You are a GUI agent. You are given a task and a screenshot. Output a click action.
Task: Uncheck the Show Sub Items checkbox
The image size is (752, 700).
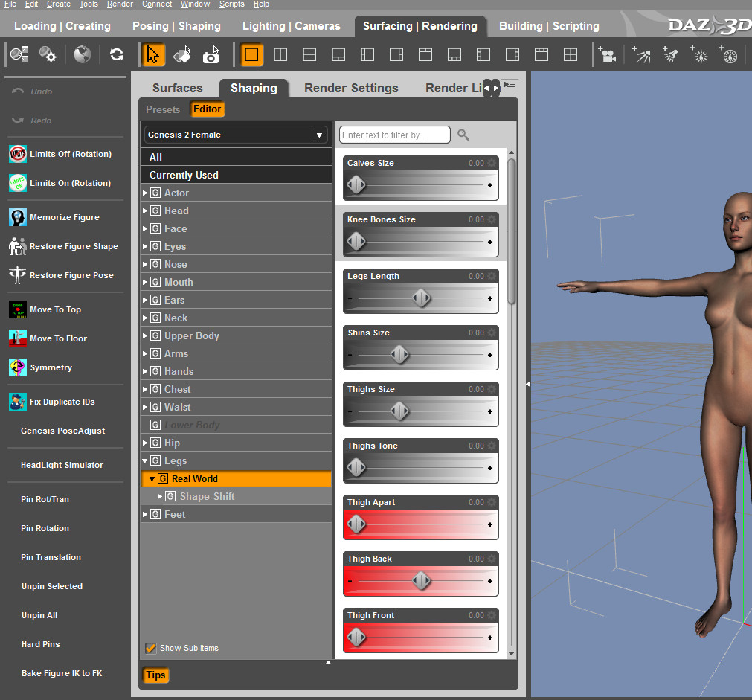pos(151,648)
